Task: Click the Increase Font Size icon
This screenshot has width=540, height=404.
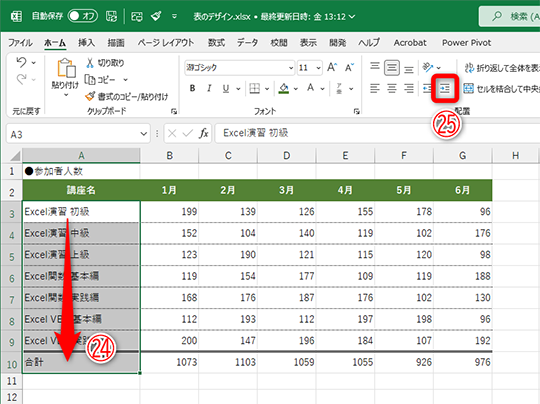Action: [x=332, y=67]
